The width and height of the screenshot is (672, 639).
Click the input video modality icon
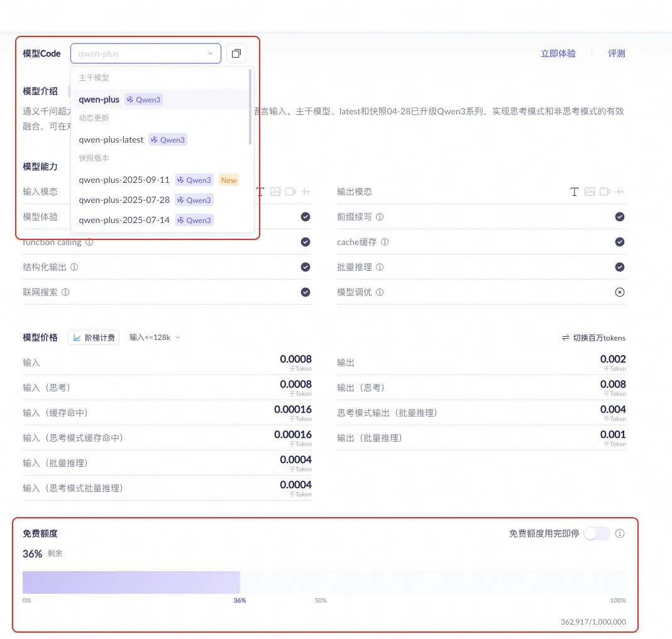pyautogui.click(x=290, y=192)
